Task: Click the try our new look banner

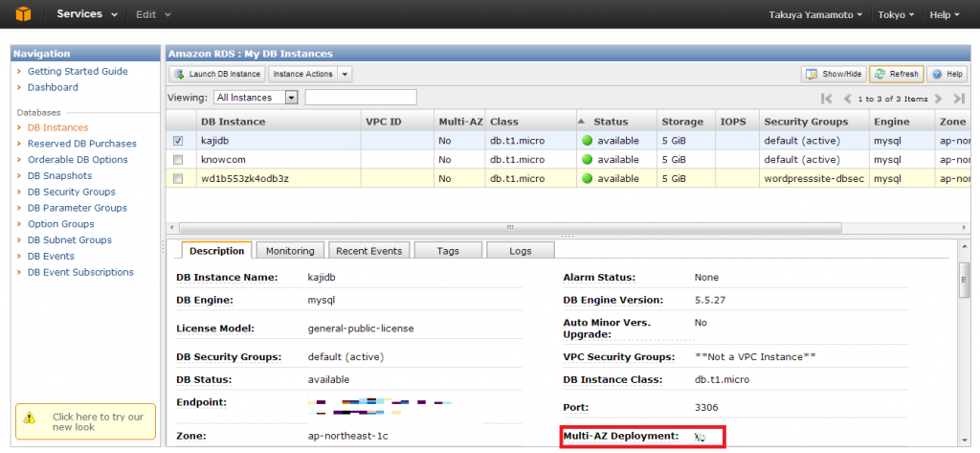Action: 85,421
